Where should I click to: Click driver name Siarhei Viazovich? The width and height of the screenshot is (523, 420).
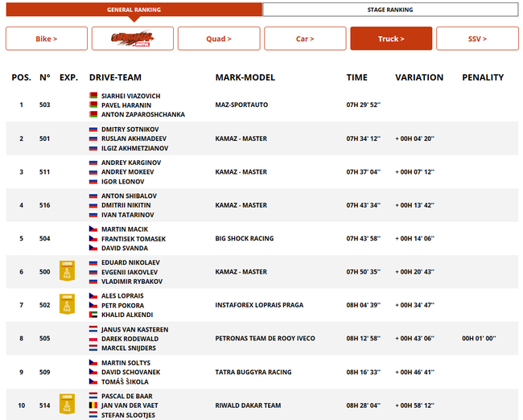pos(130,96)
